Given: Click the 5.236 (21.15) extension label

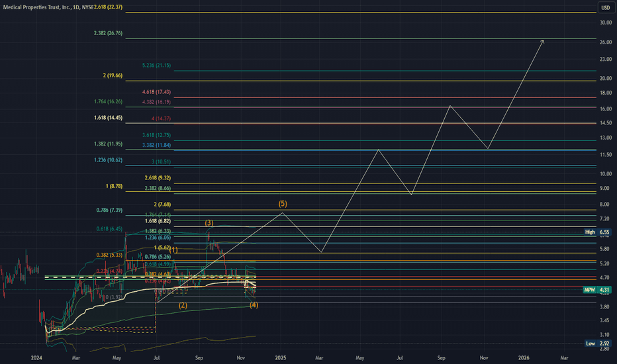Looking at the screenshot, I should pyautogui.click(x=157, y=66).
